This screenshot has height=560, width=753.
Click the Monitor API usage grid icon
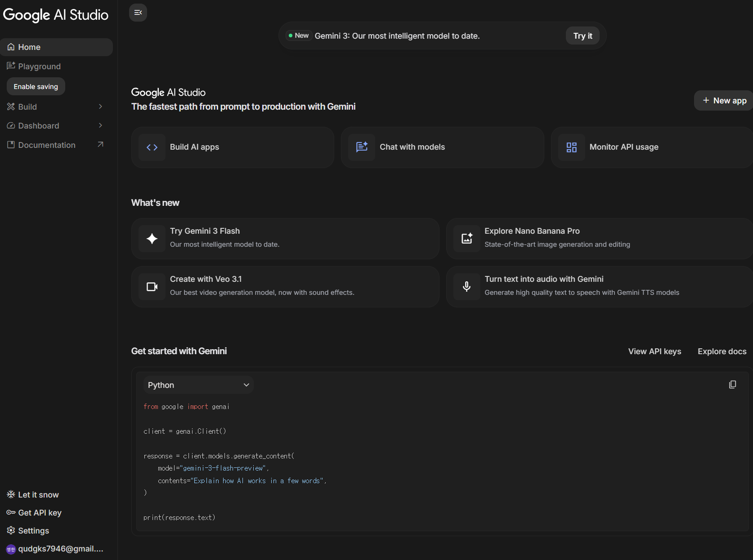(x=571, y=147)
